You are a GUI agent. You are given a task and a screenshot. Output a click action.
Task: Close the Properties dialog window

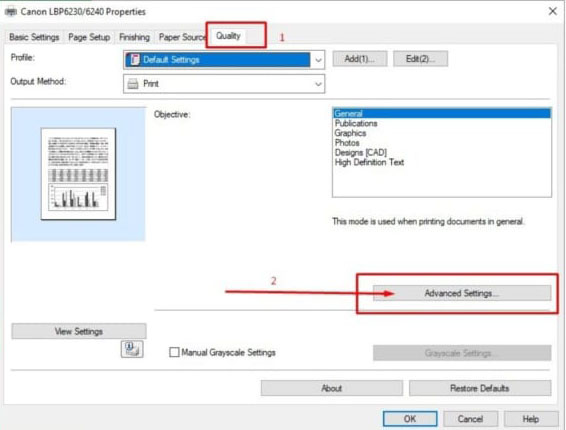pos(552,12)
